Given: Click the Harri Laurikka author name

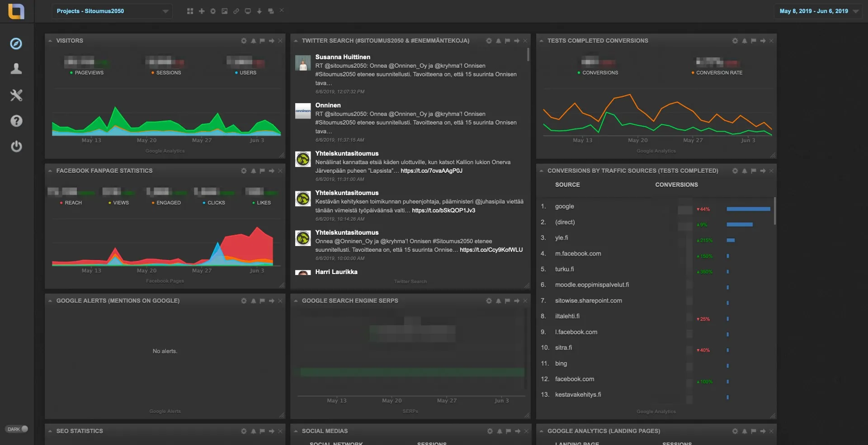Looking at the screenshot, I should [336, 272].
